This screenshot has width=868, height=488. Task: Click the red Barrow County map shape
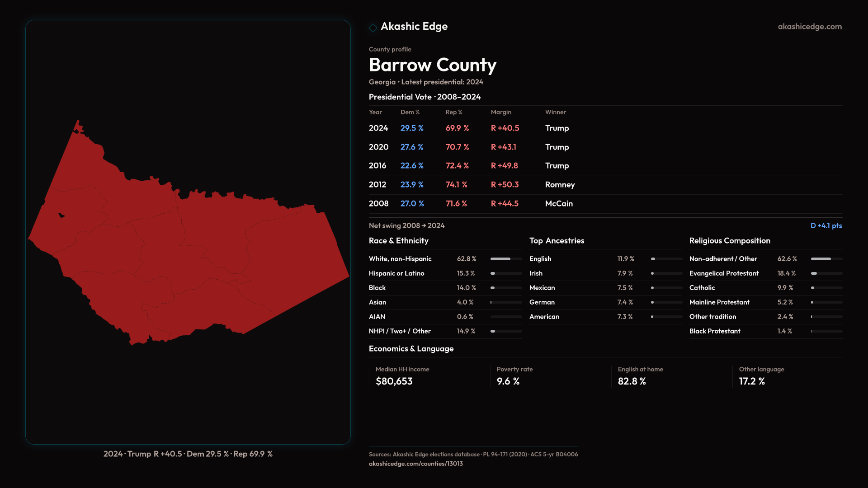[x=190, y=253]
